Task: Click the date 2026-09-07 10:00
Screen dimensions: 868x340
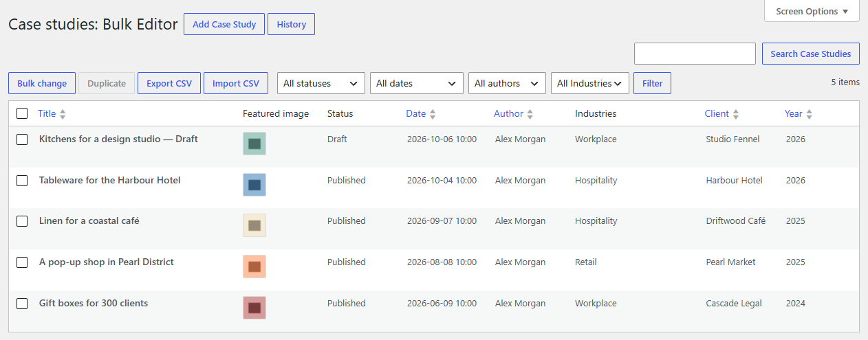Action: 442,221
